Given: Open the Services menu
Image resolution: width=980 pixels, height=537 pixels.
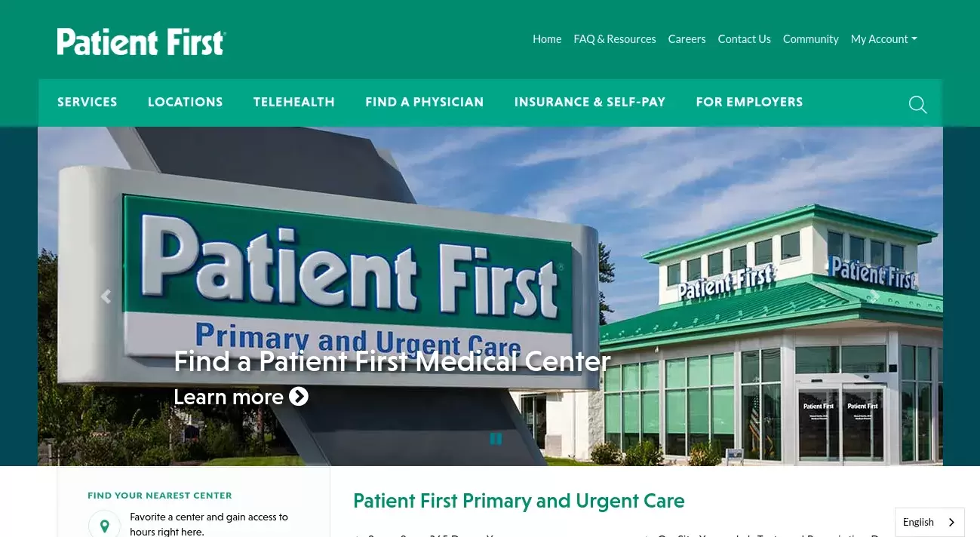Looking at the screenshot, I should coord(88,102).
